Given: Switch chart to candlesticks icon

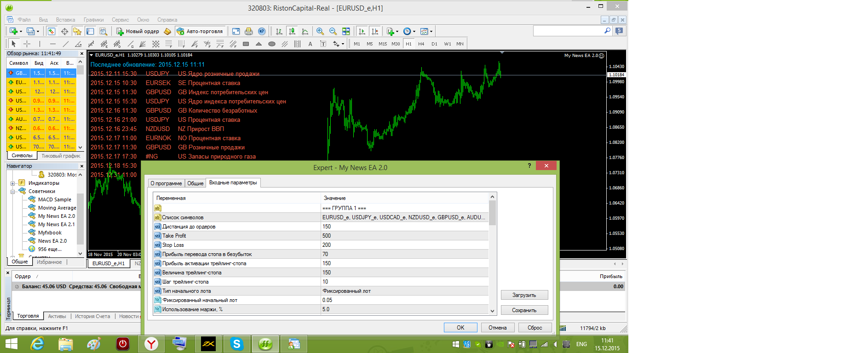Looking at the screenshot, I should pos(292,31).
